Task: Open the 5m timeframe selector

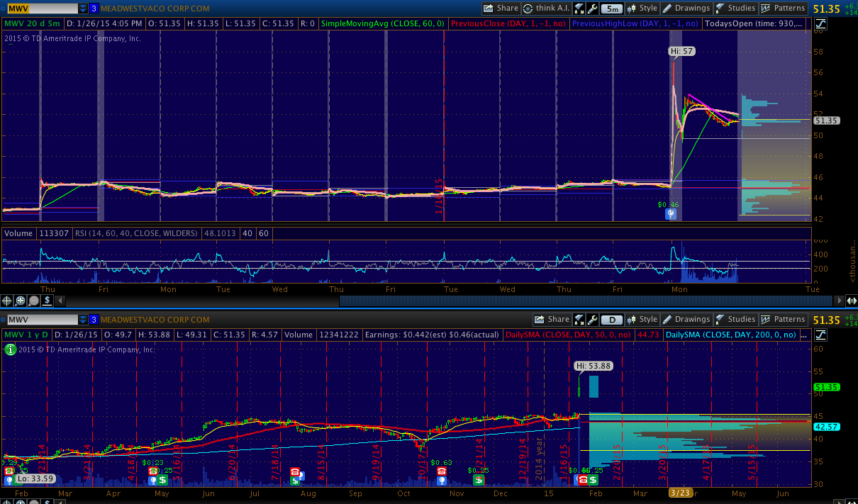Action: pos(611,9)
